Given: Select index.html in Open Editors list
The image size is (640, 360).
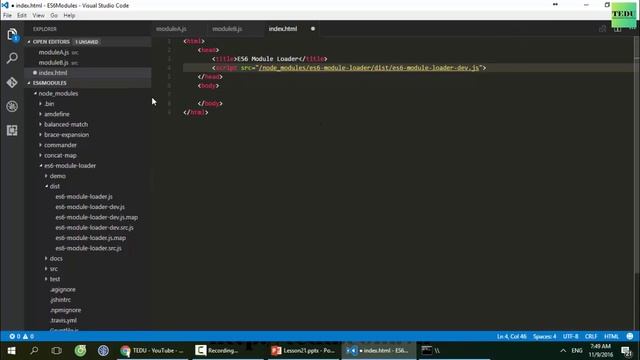Looking at the screenshot, I should 53,73.
